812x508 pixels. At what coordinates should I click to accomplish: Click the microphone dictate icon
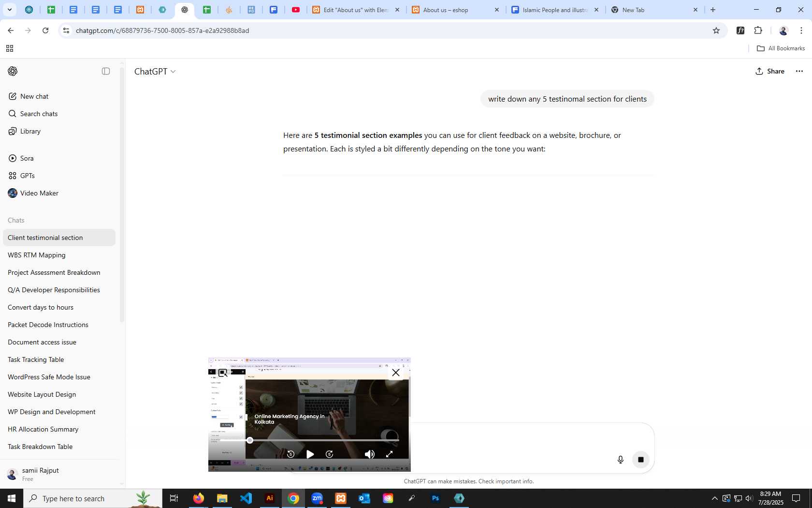621,460
